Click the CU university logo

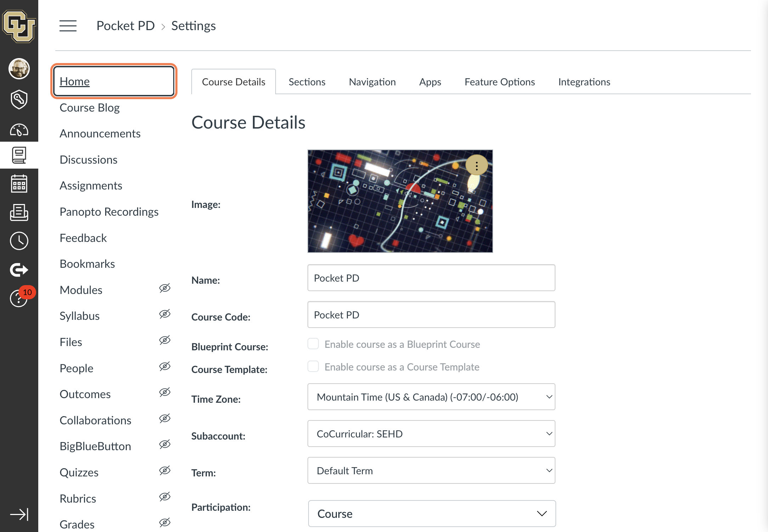pyautogui.click(x=19, y=26)
